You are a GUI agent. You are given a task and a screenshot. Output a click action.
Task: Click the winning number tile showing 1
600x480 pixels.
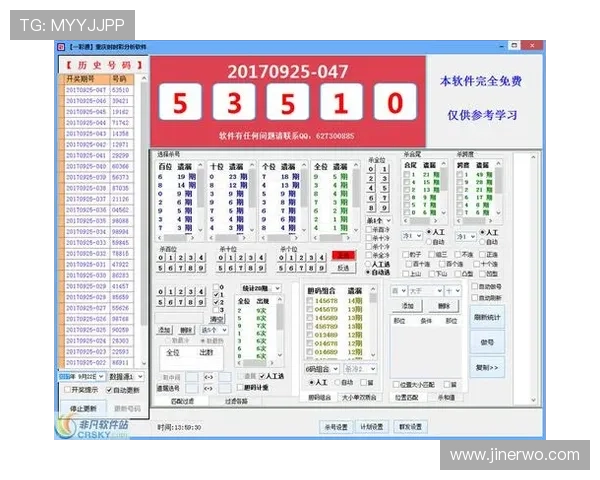pyautogui.click(x=341, y=102)
